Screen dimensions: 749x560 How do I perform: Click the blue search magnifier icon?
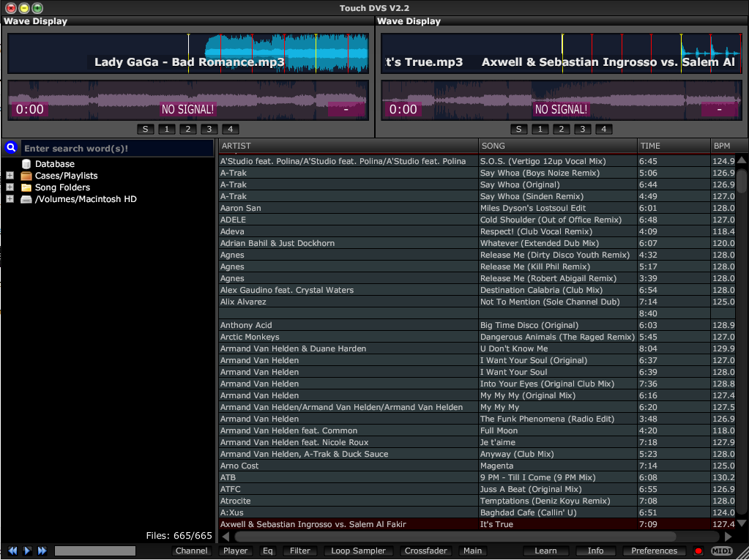[11, 148]
